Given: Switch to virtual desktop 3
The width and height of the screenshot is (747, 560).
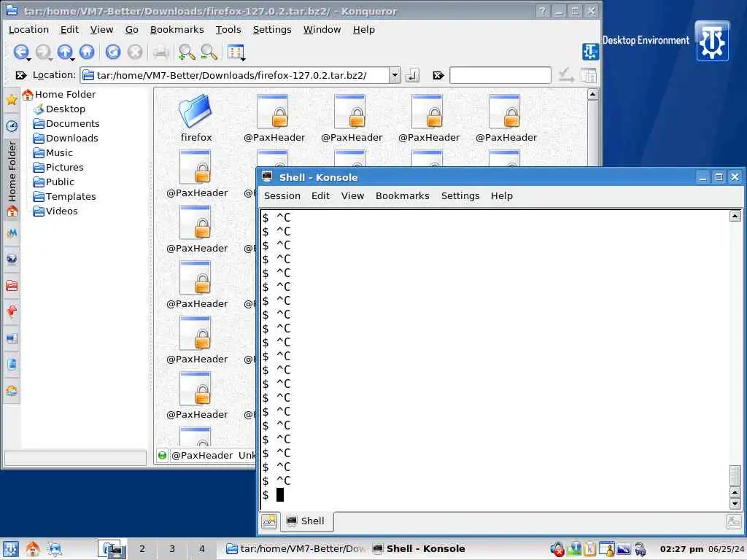Looking at the screenshot, I should point(172,549).
